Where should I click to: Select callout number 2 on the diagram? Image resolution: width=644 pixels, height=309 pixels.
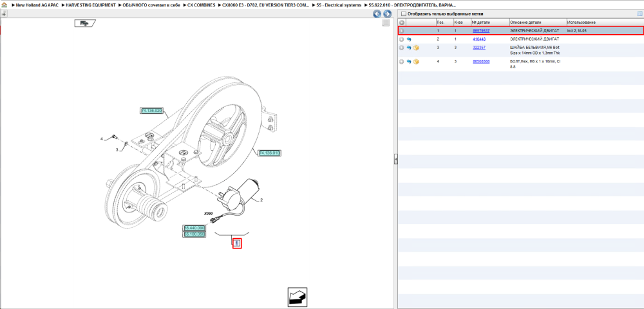click(x=261, y=200)
